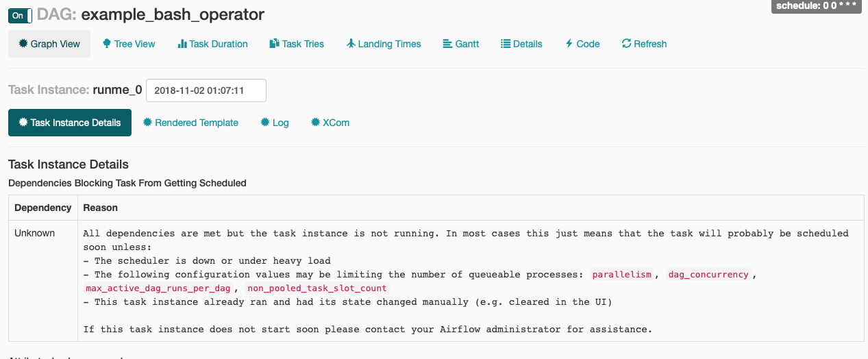Open the Gantt chart view
This screenshot has height=359, width=868.
coord(461,44)
